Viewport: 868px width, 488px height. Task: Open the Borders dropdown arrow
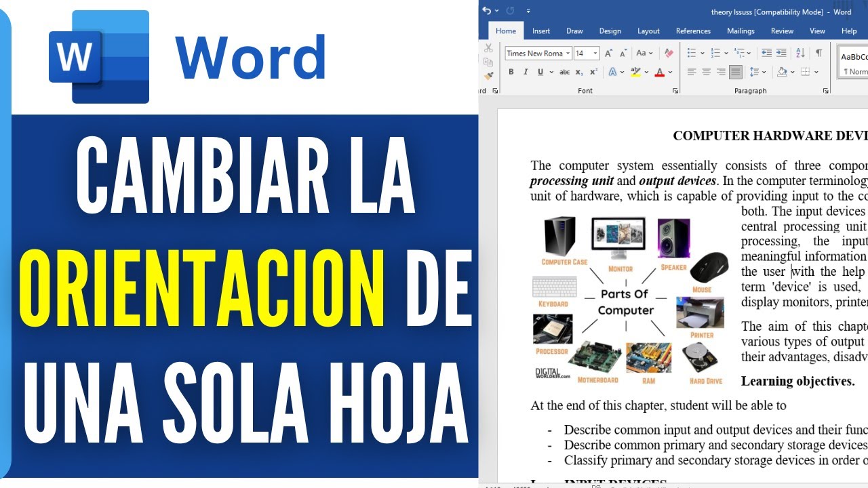pyautogui.click(x=816, y=72)
